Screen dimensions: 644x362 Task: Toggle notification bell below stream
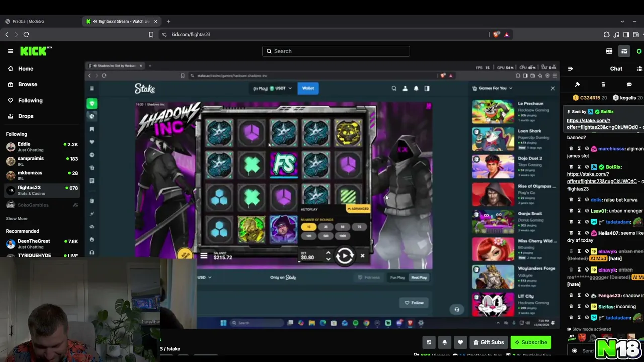click(444, 342)
